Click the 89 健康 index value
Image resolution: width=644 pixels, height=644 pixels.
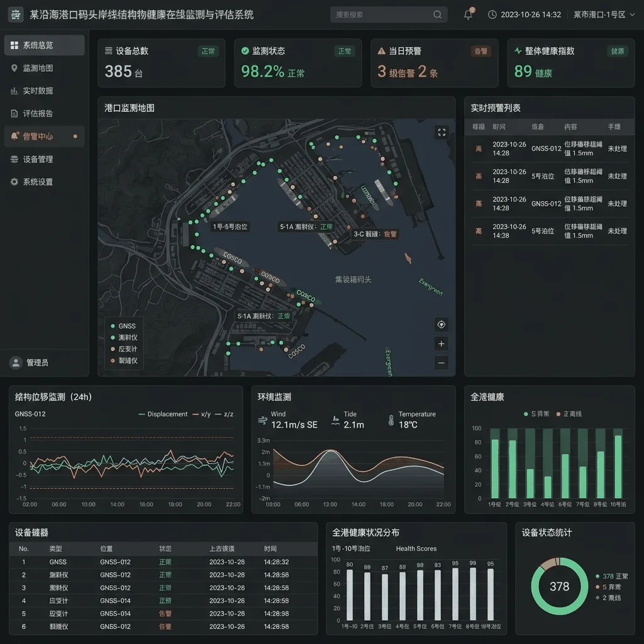coord(533,72)
